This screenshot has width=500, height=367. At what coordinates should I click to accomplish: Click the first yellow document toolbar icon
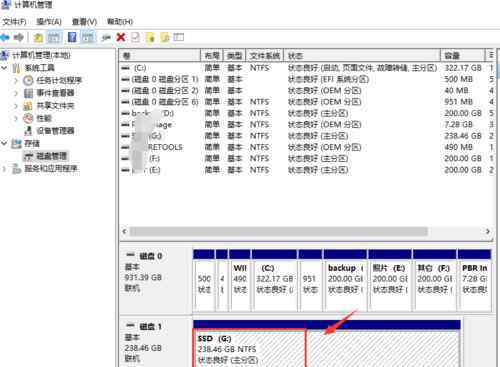pos(150,37)
